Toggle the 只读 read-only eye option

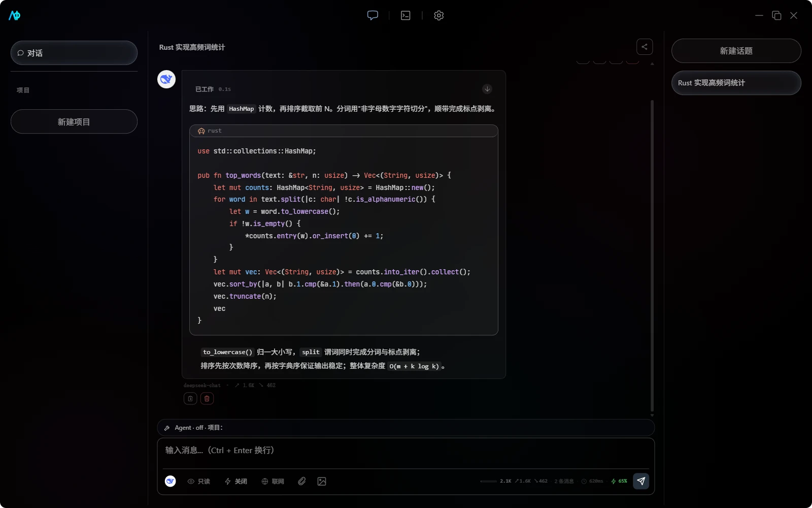(x=199, y=481)
